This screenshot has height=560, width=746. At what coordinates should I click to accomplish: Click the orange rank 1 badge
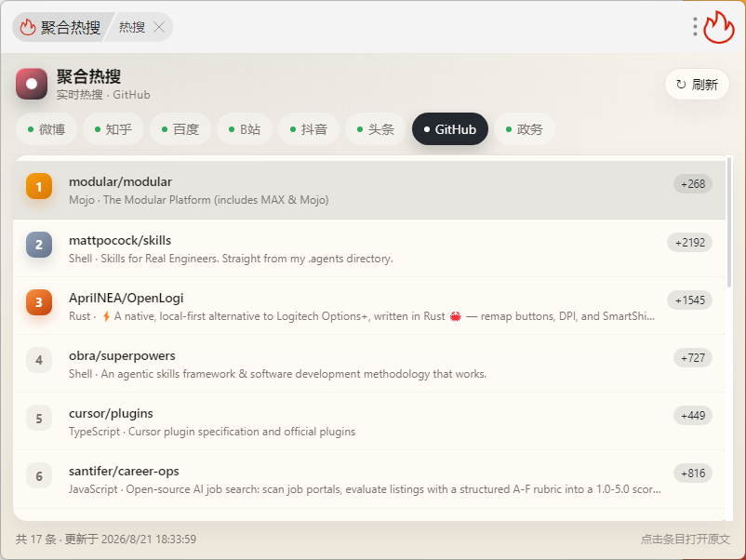(39, 186)
